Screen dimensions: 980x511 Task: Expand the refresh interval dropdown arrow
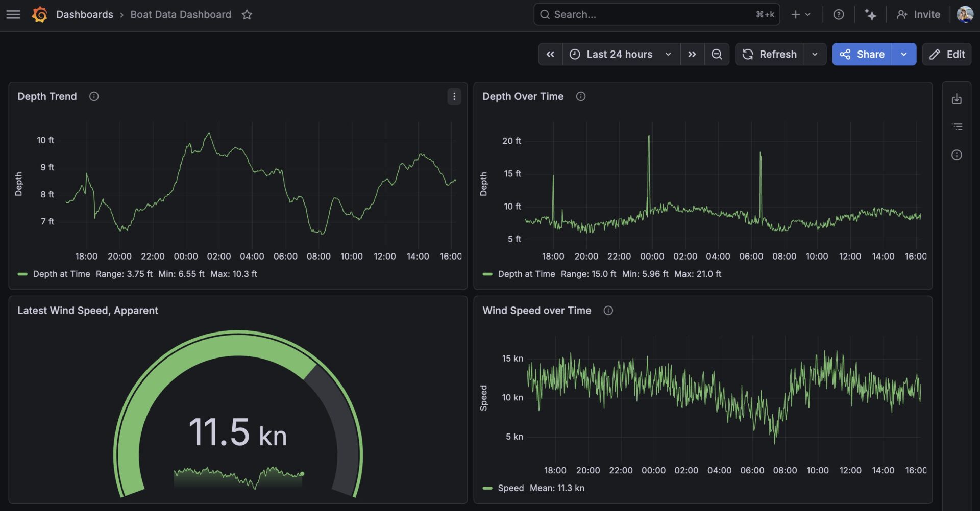point(815,54)
